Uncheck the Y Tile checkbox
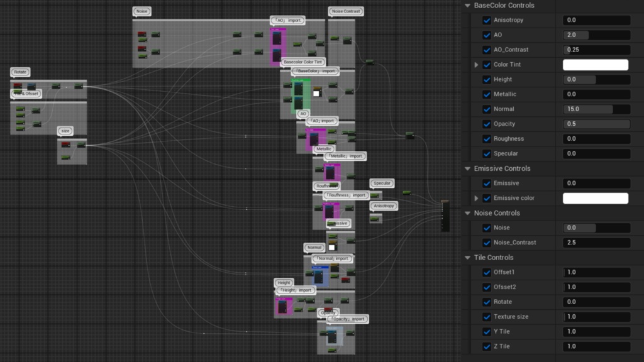 487,332
